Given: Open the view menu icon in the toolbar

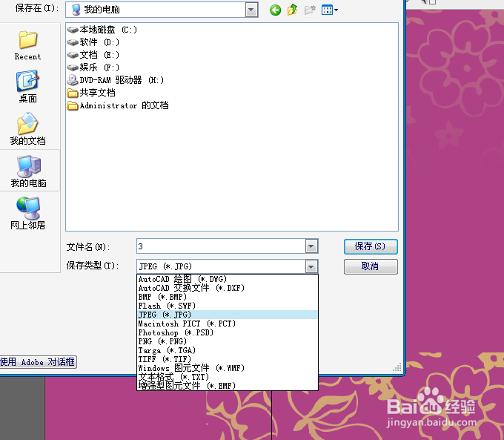Looking at the screenshot, I should point(330,10).
